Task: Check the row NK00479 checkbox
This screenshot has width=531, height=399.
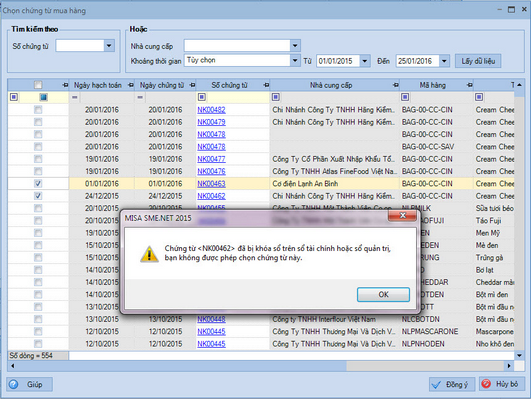Action: (x=38, y=122)
